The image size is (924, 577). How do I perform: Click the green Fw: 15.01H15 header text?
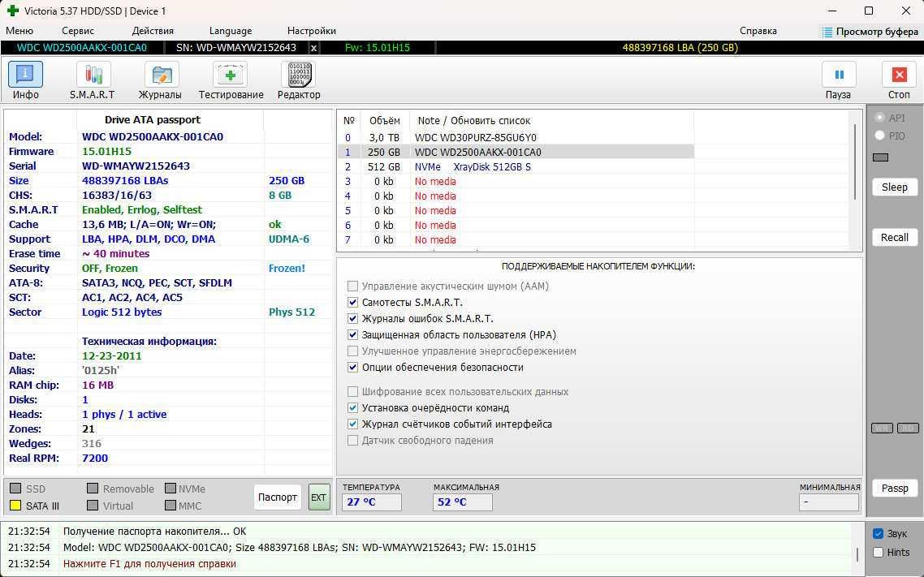point(377,48)
